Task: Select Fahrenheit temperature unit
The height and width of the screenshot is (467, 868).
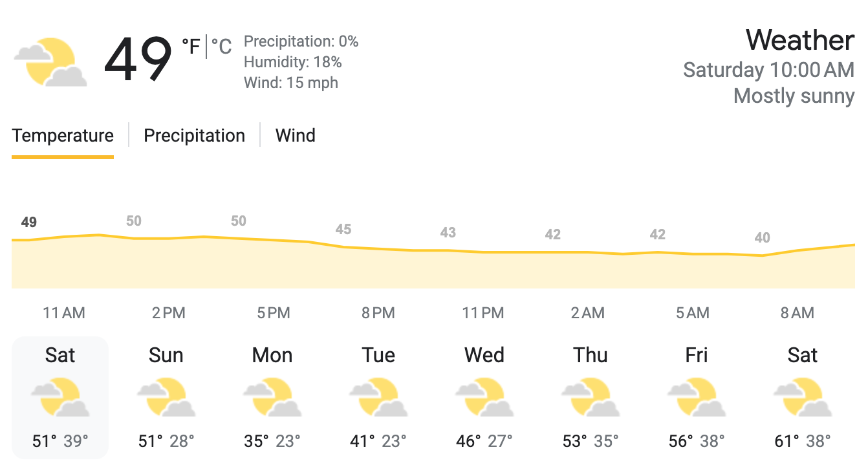Action: pyautogui.click(x=191, y=47)
